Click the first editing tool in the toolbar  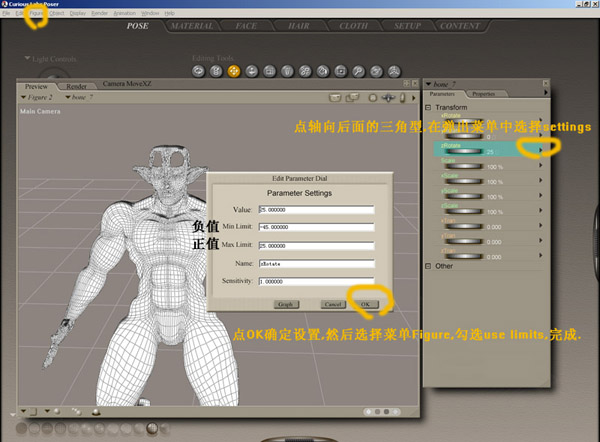[x=197, y=71]
